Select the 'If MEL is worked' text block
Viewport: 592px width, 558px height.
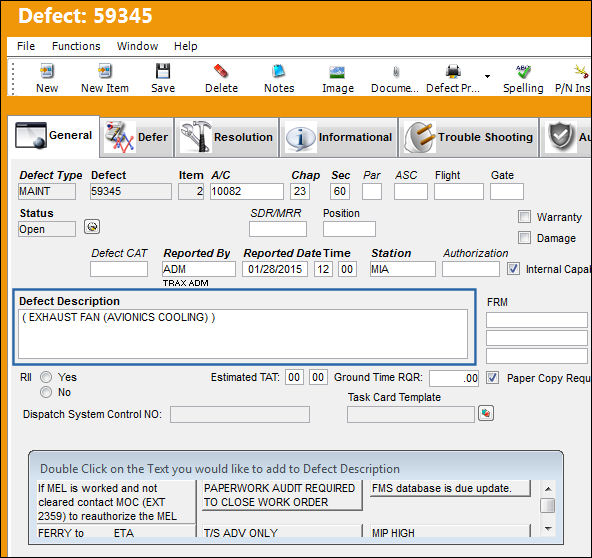coord(116,502)
